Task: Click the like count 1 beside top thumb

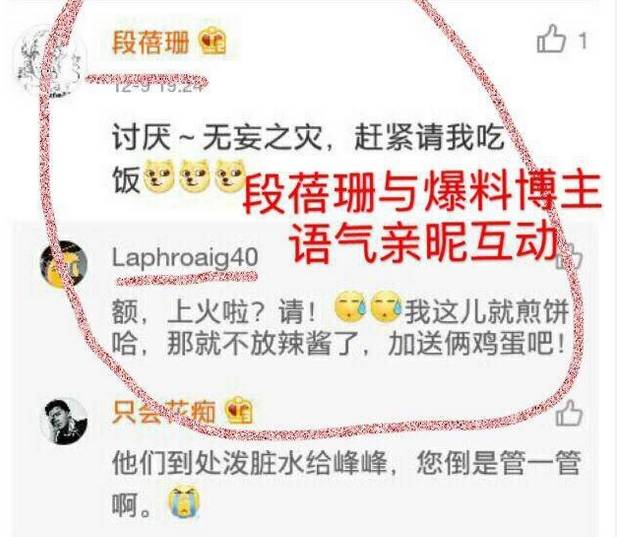Action: (x=583, y=41)
